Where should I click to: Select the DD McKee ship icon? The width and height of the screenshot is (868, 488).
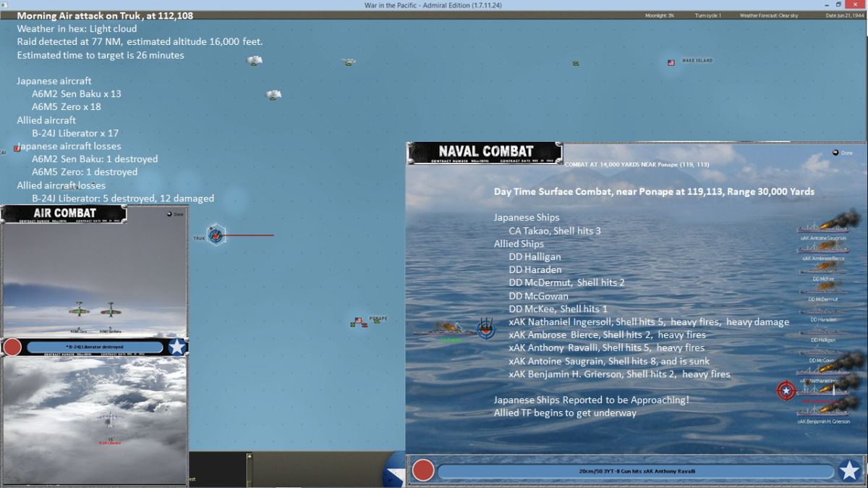[823, 269]
